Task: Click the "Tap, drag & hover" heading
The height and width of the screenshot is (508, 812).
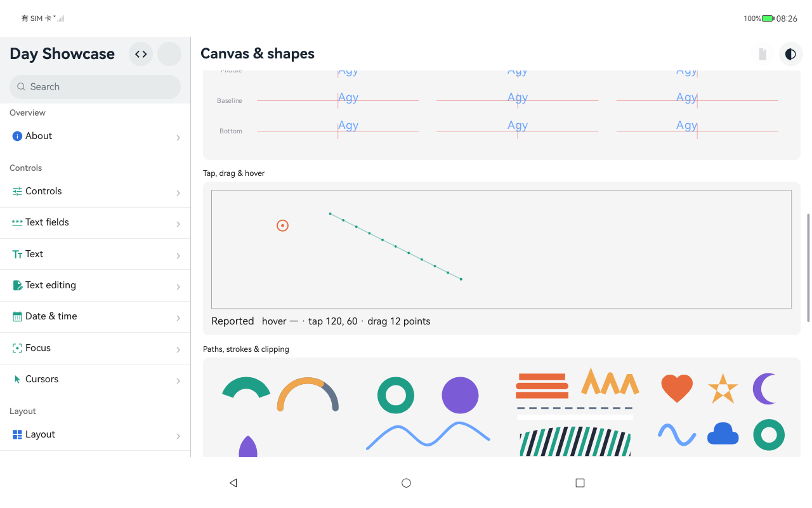Action: (233, 173)
